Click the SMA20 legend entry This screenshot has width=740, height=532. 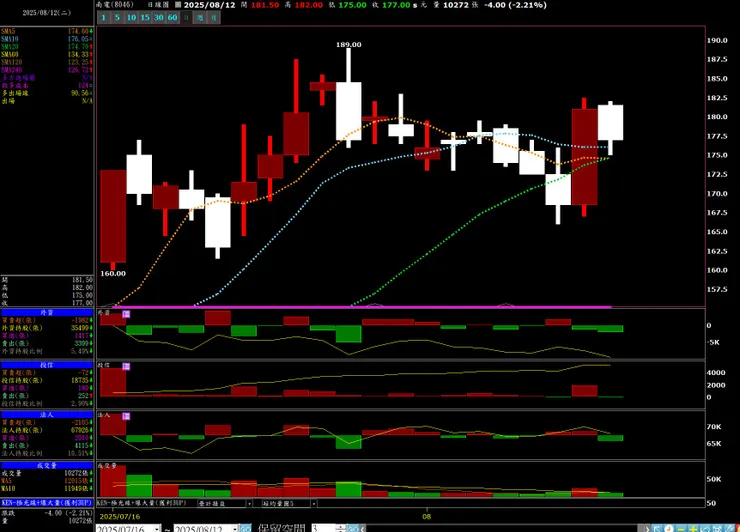pos(47,47)
